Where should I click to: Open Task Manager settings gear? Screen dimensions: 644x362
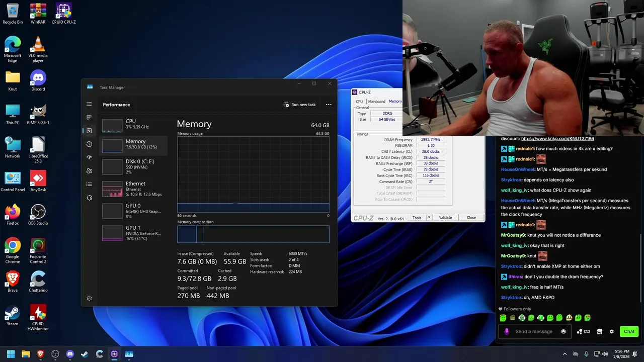[89, 298]
